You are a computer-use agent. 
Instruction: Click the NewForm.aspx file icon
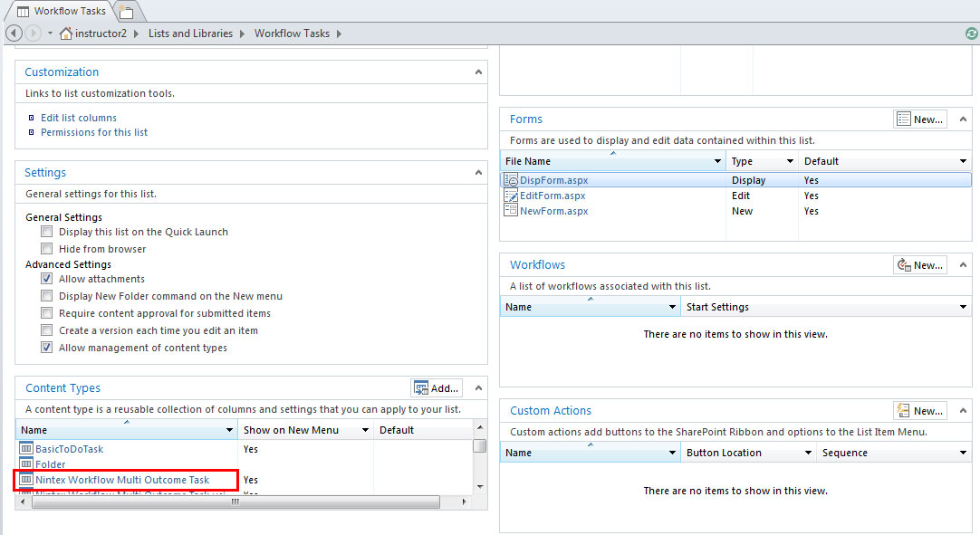pos(511,211)
